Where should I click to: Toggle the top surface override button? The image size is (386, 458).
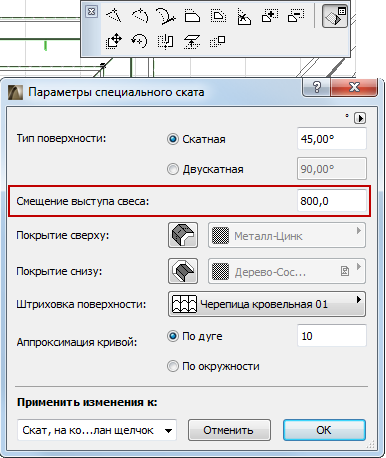[183, 235]
